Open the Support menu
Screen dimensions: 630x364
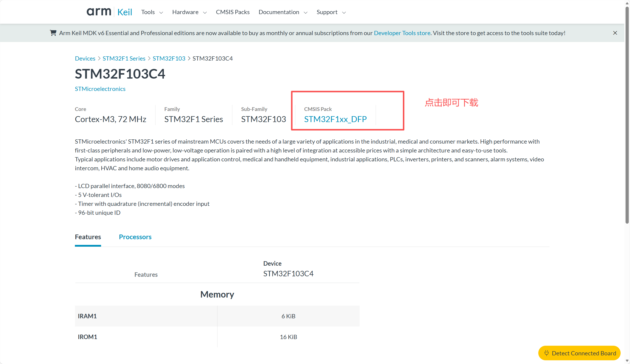[327, 12]
